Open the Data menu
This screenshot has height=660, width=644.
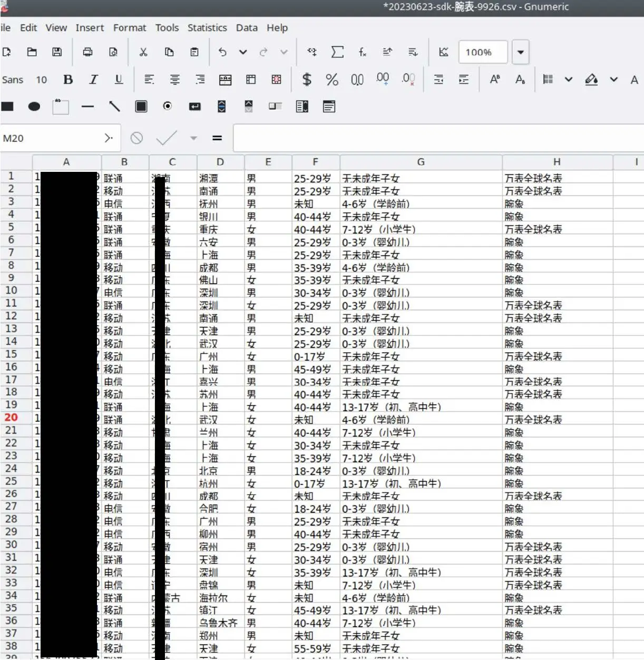pyautogui.click(x=246, y=27)
